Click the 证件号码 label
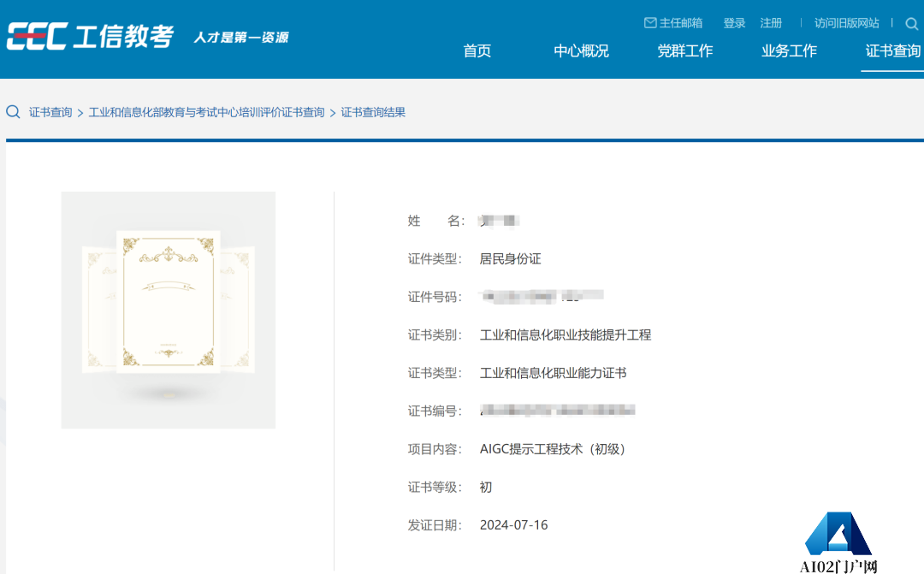This screenshot has height=574, width=924. 435,297
